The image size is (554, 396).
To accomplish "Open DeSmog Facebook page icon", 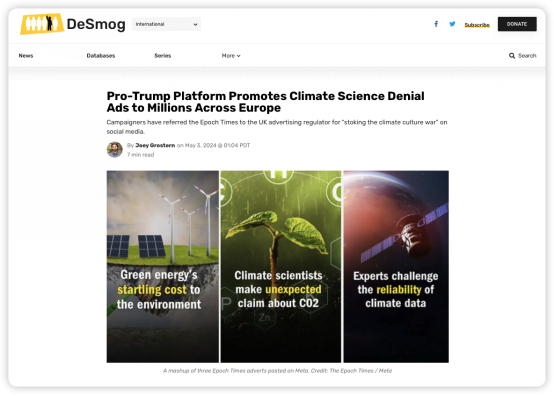I will tap(436, 24).
